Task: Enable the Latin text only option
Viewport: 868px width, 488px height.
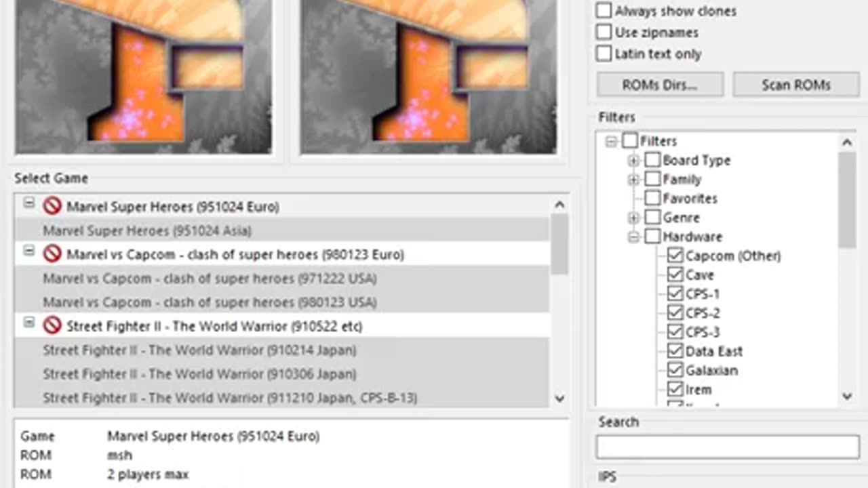Action: (604, 54)
